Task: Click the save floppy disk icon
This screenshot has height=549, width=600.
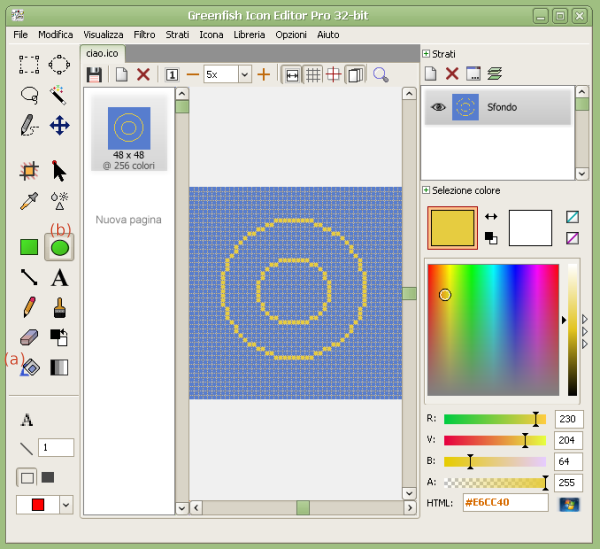Action: tap(94, 74)
